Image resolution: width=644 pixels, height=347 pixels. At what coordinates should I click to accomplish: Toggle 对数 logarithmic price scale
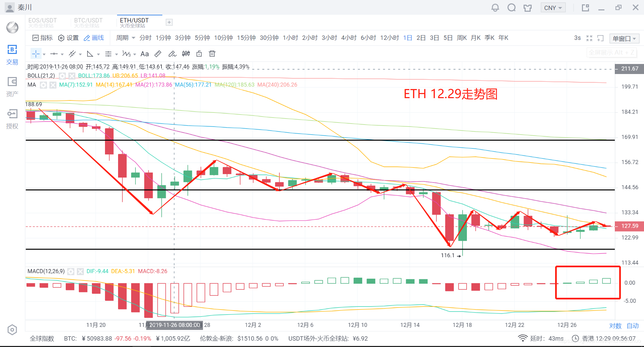(615, 326)
